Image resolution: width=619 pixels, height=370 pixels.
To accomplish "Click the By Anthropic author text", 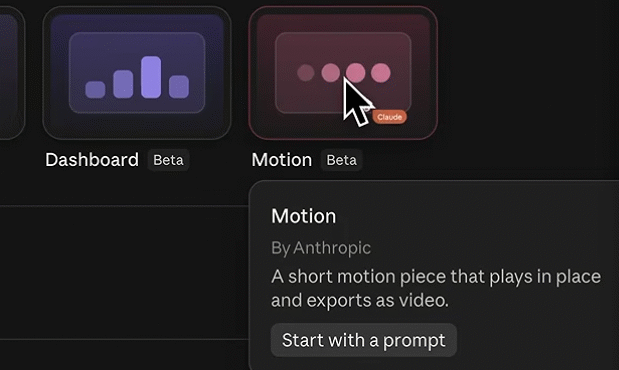I will tap(321, 248).
